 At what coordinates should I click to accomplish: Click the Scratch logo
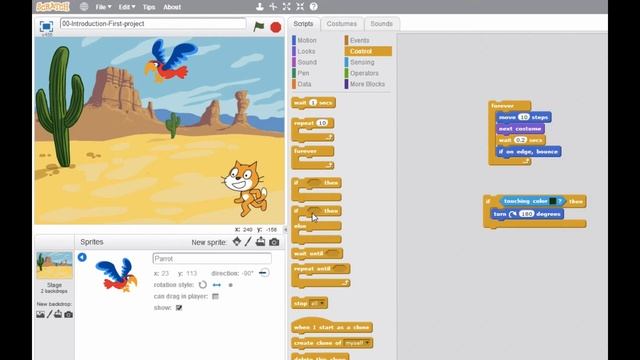[x=52, y=7]
